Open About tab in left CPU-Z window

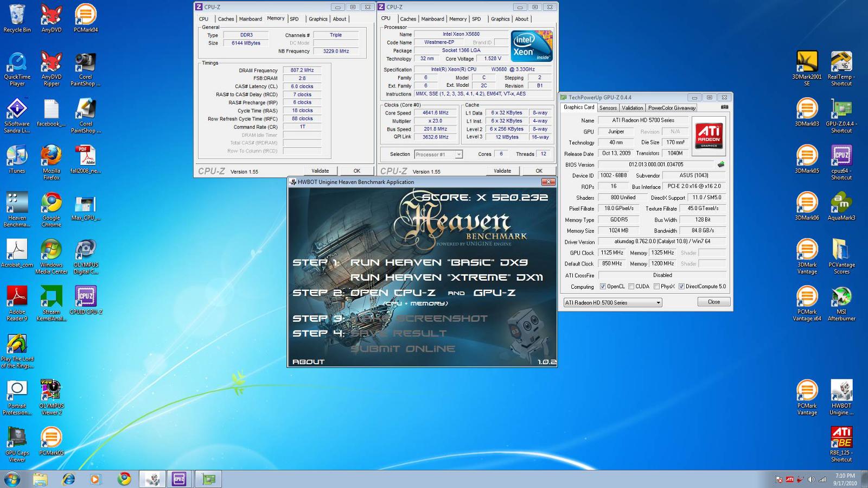click(339, 19)
